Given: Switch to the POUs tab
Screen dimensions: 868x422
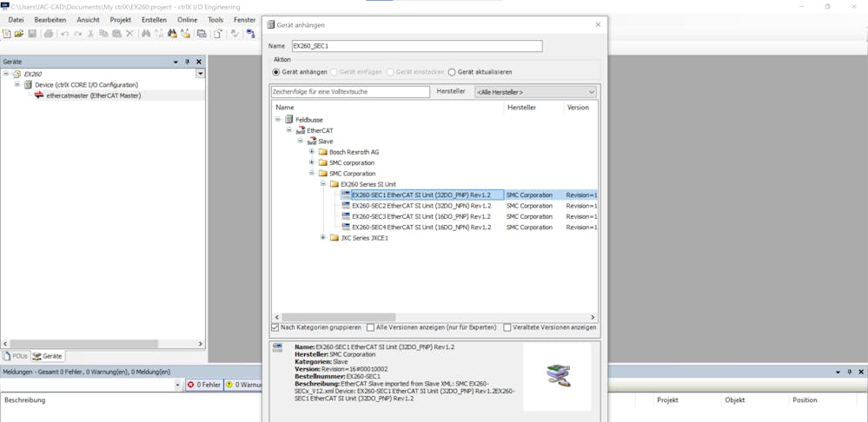Looking at the screenshot, I should (16, 356).
